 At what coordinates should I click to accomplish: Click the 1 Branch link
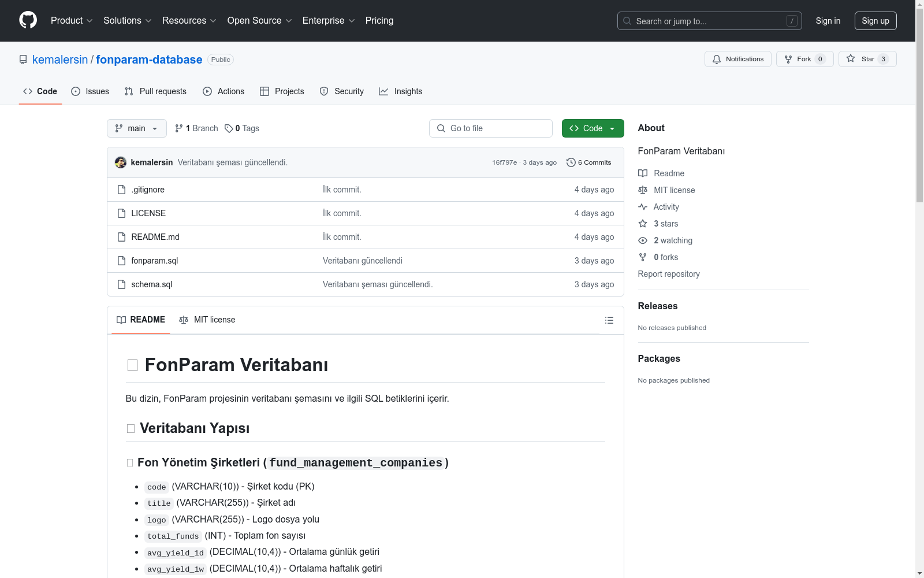pyautogui.click(x=196, y=128)
